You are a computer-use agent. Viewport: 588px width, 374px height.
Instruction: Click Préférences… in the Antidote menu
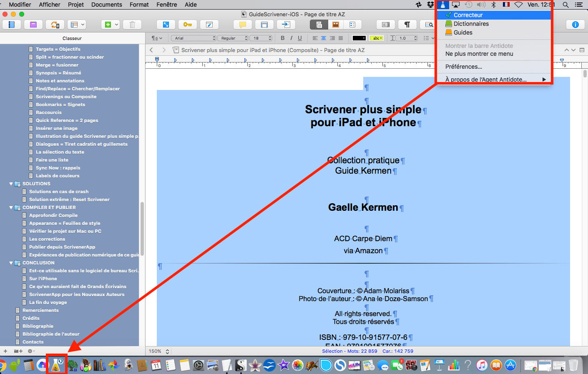463,67
